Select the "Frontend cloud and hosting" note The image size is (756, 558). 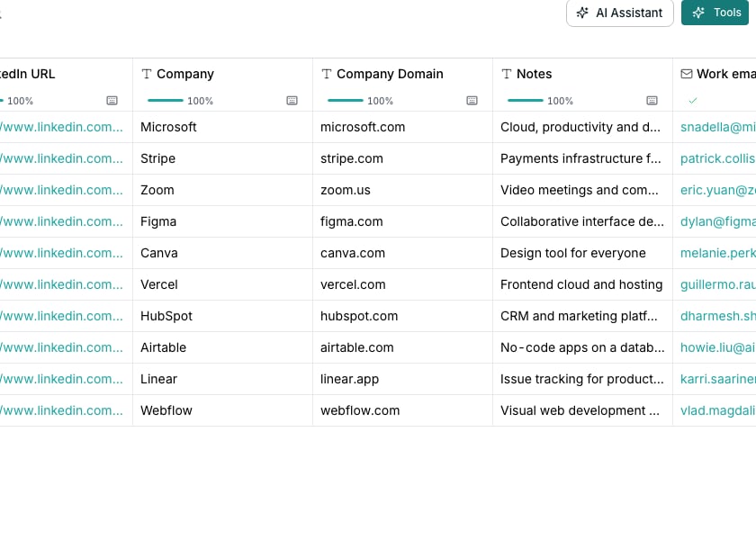582,284
